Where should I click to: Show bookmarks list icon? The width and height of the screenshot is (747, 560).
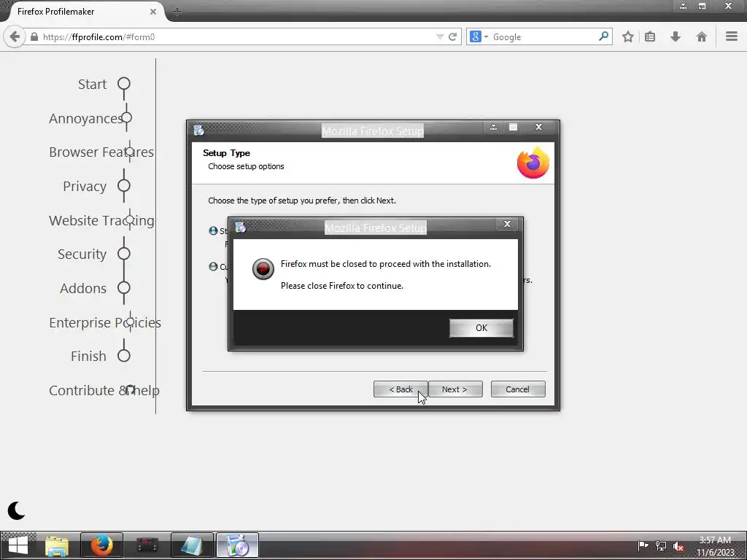point(650,36)
